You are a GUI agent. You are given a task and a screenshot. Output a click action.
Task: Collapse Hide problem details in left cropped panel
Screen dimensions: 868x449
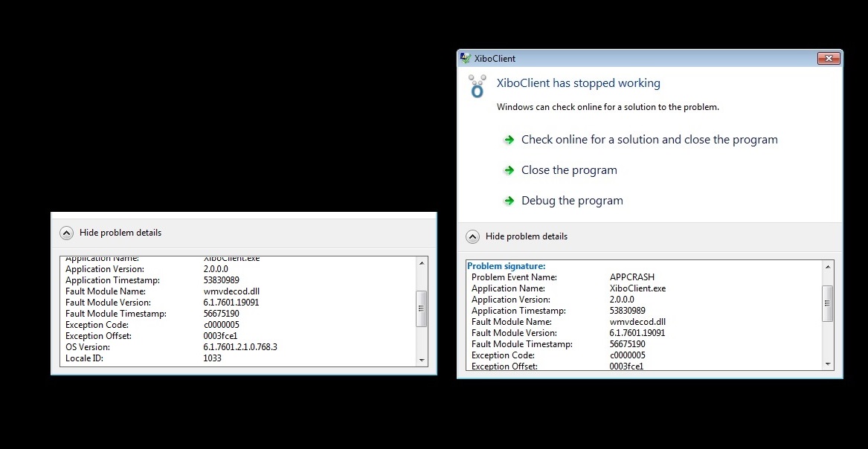click(x=66, y=233)
